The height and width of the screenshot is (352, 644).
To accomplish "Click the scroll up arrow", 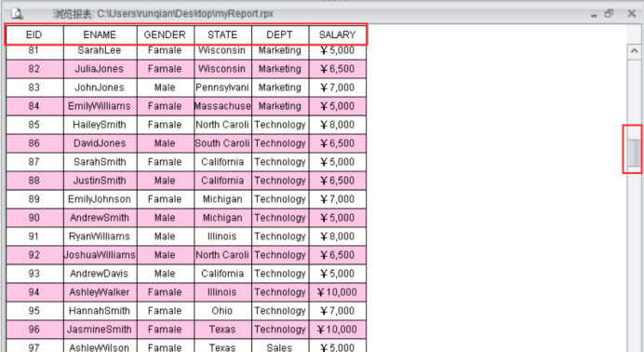I will pos(634,51).
